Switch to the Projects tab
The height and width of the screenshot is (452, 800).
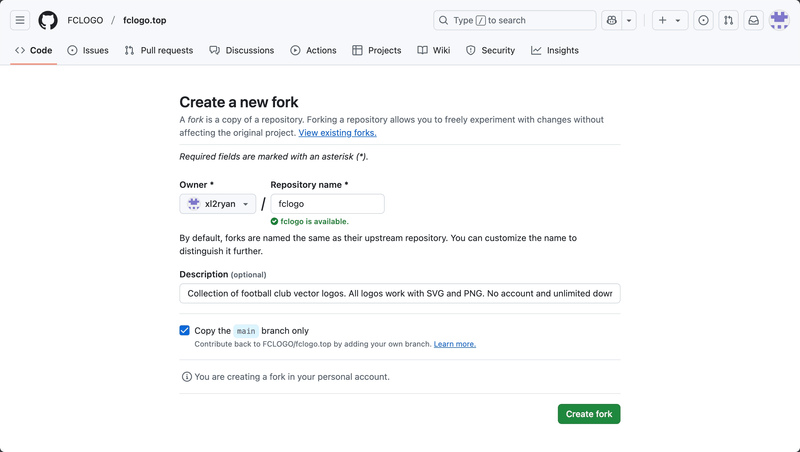click(377, 51)
